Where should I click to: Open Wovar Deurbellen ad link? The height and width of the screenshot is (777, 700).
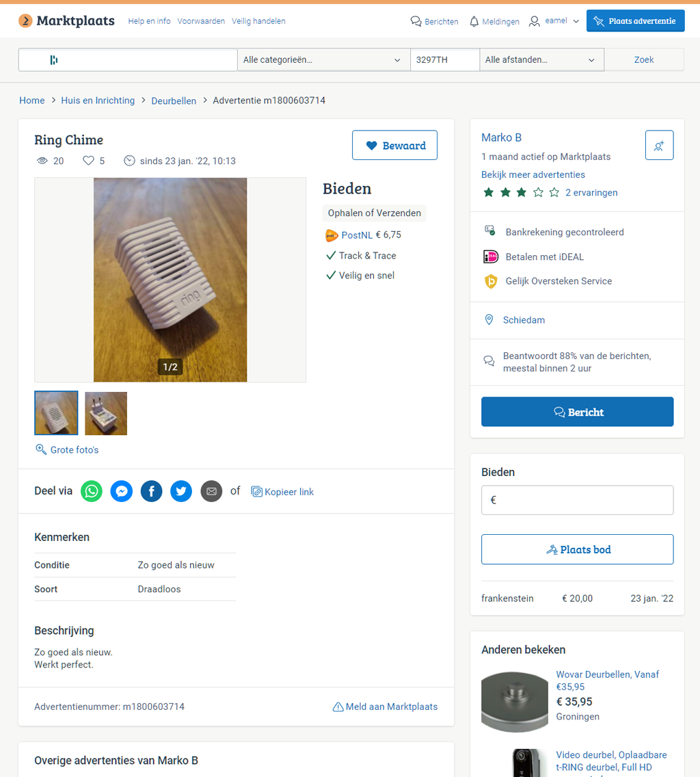pyautogui.click(x=607, y=681)
